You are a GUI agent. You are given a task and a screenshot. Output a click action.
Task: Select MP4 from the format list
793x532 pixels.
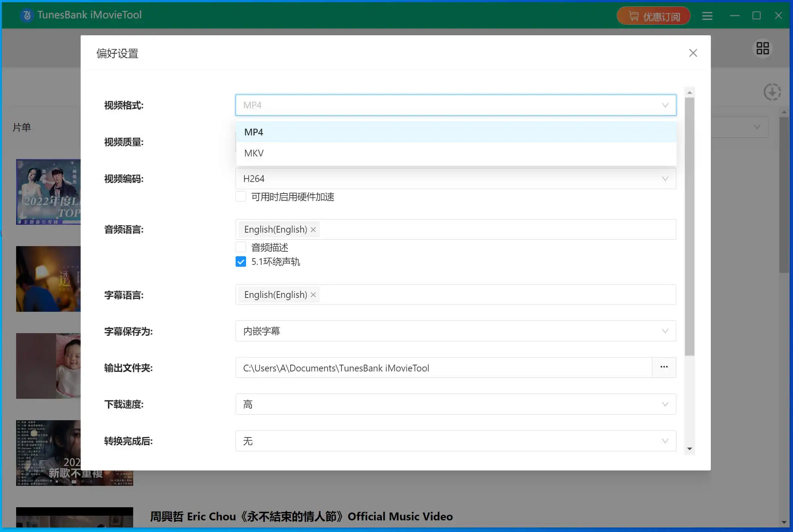click(x=456, y=132)
